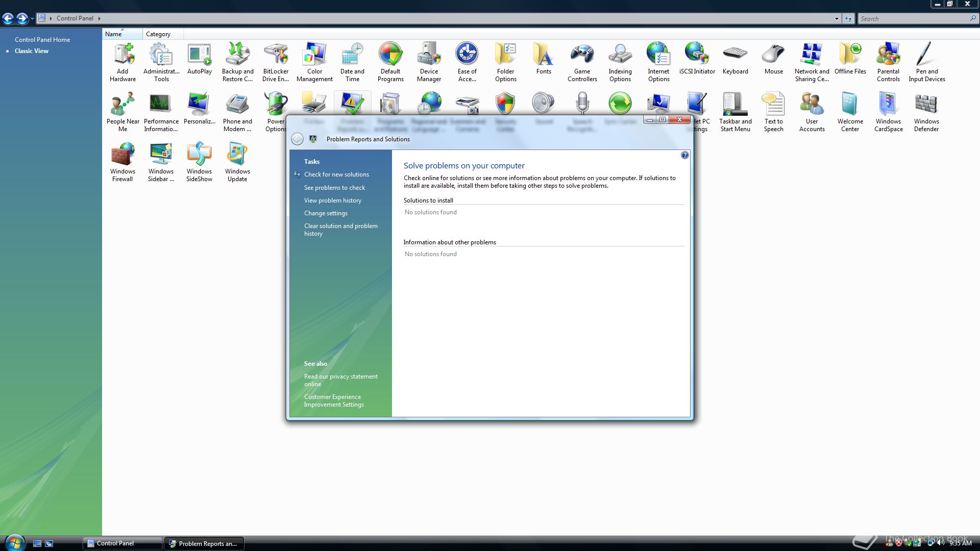The image size is (980, 551).
Task: Open Parental Controls applet
Action: [888, 62]
